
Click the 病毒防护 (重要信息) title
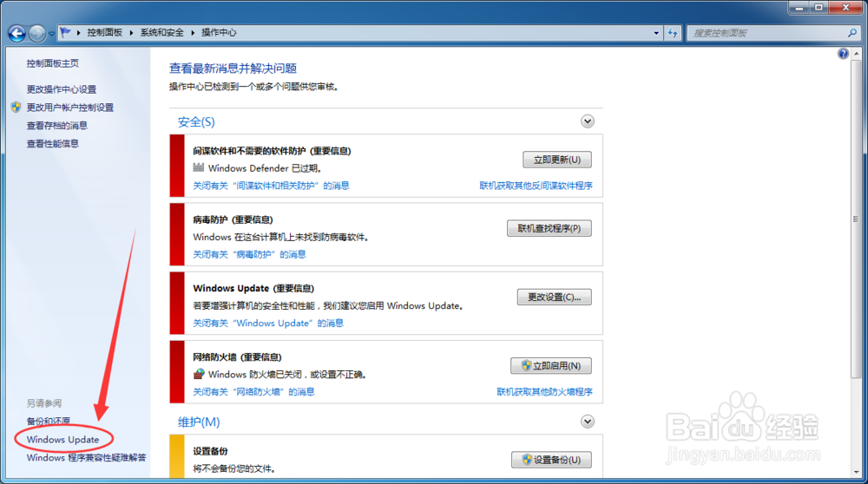coord(233,219)
